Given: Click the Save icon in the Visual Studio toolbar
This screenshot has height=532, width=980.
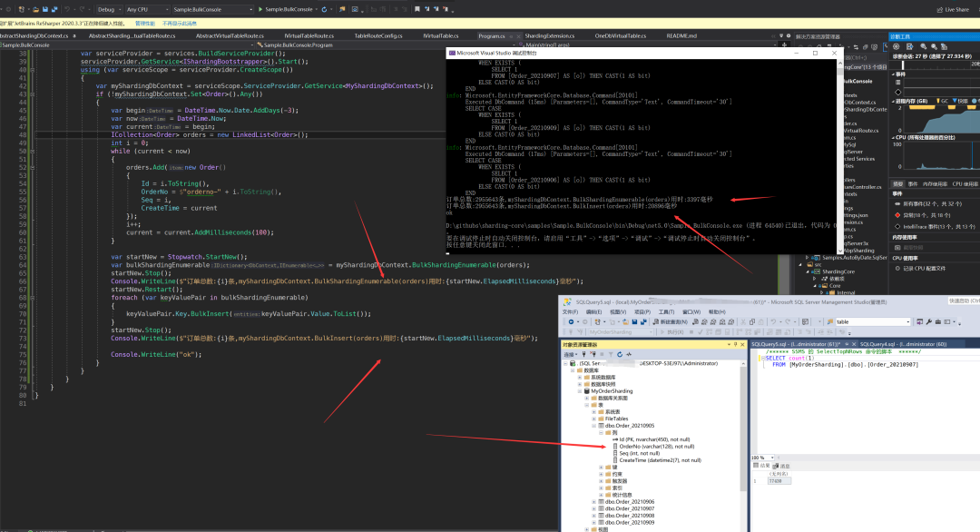Looking at the screenshot, I should click(45, 9).
